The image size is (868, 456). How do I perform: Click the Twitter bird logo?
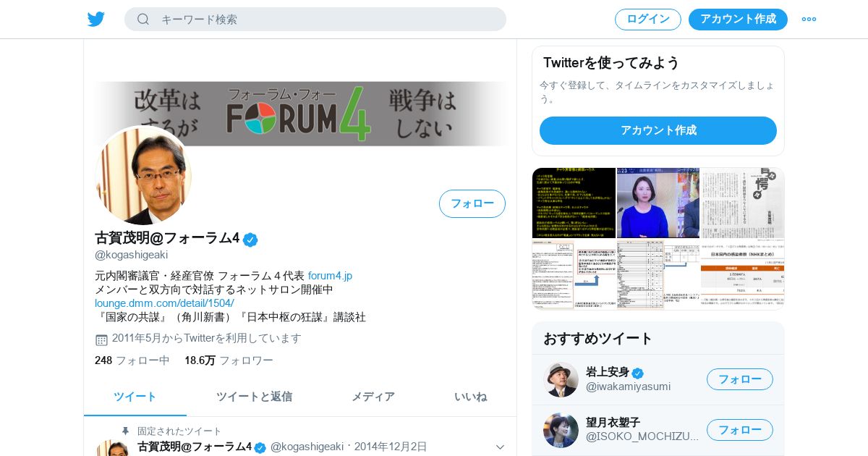pos(96,20)
